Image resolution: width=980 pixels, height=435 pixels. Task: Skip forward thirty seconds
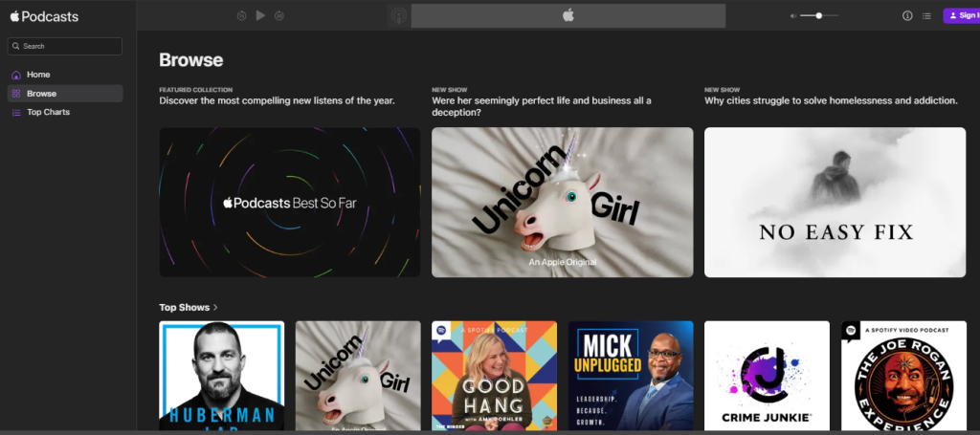tap(279, 15)
